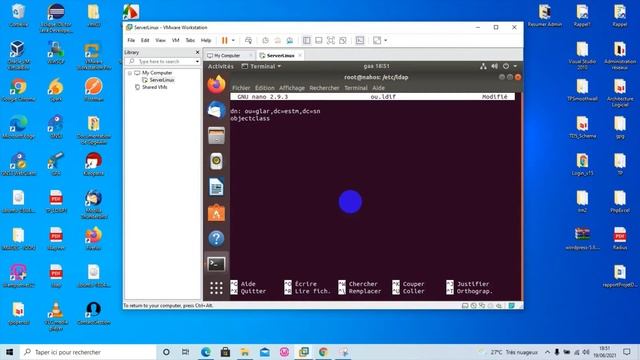This screenshot has height=360, width=640.
Task: Open the Windows notification center icon
Action: 627,352
